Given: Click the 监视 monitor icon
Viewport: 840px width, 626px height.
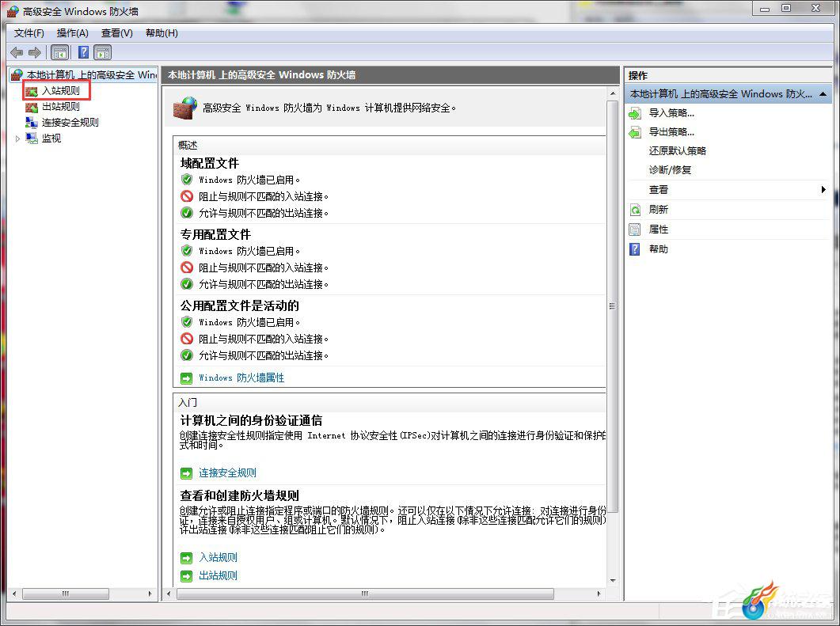Looking at the screenshot, I should click(32, 138).
